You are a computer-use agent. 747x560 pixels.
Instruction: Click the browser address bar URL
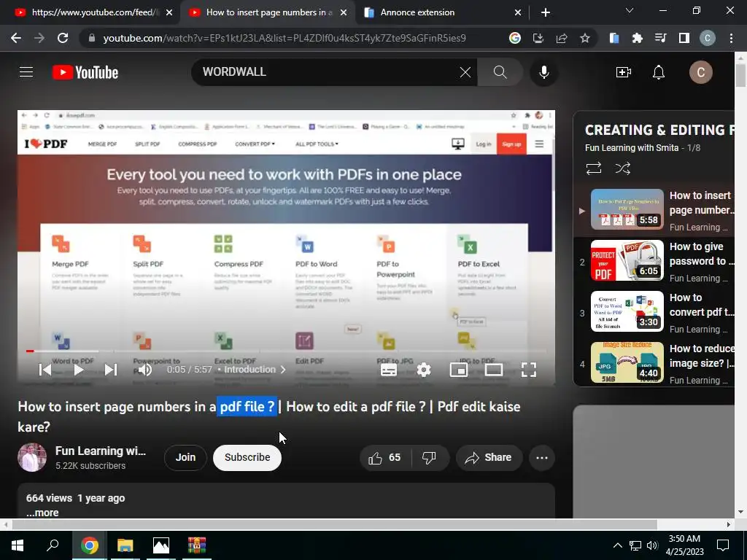point(285,38)
